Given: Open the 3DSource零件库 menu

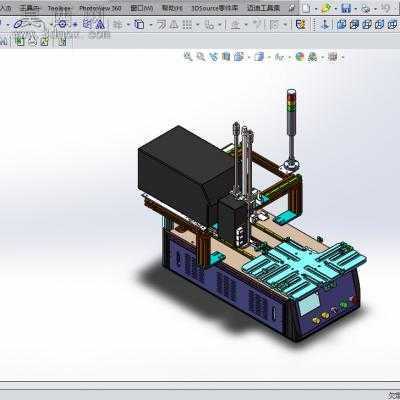Looking at the screenshot, I should [215, 8].
